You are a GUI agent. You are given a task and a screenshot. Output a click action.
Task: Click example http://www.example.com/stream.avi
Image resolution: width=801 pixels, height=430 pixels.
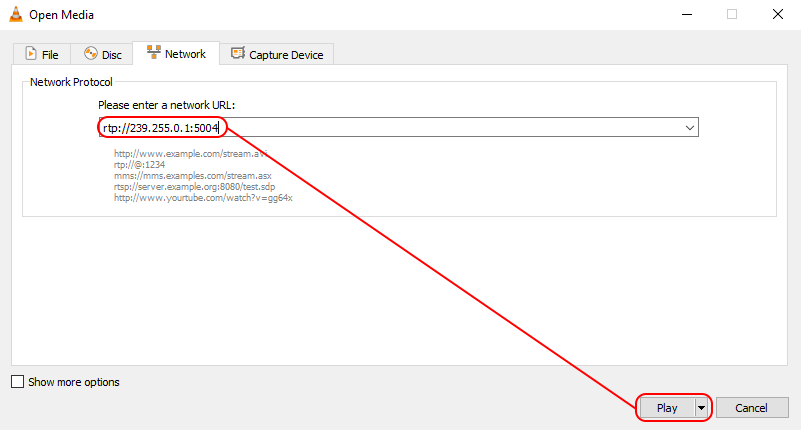190,153
